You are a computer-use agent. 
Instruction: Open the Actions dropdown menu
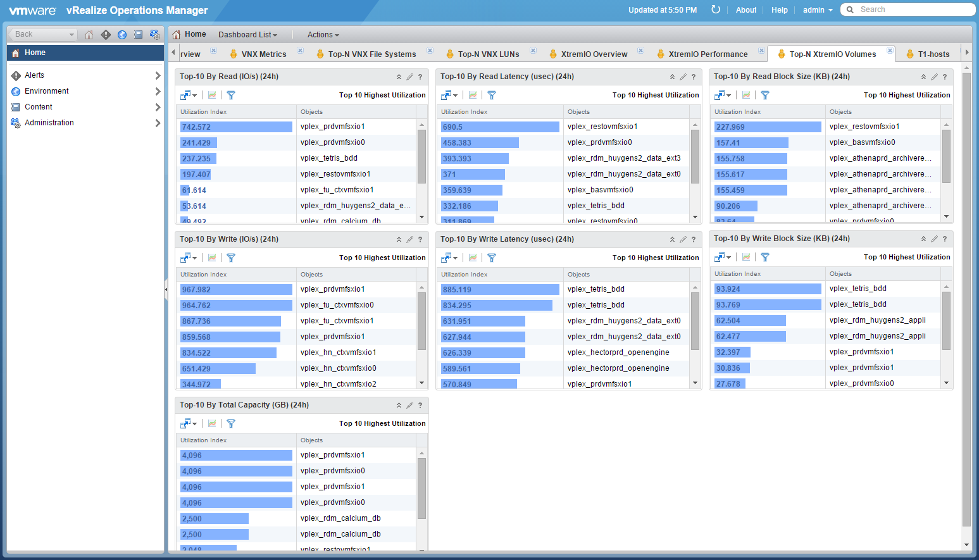(323, 35)
